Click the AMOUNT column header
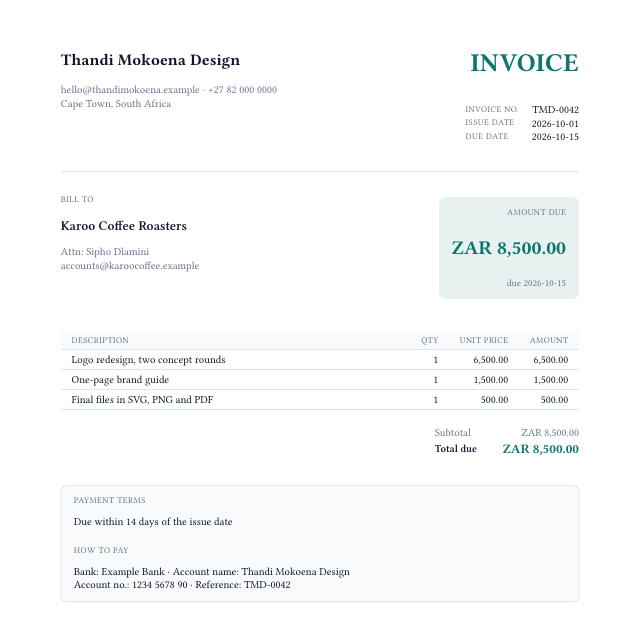 pyautogui.click(x=549, y=340)
